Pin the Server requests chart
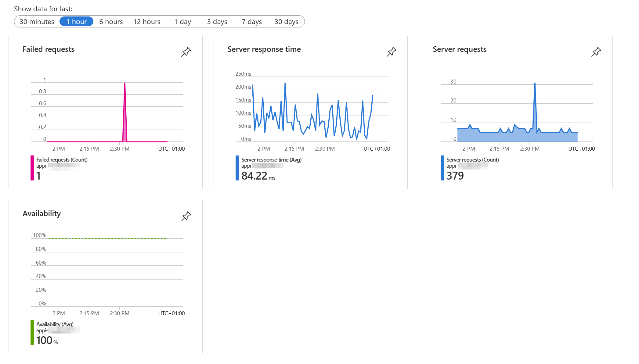Image resolution: width=639 pixels, height=364 pixels. click(x=596, y=52)
